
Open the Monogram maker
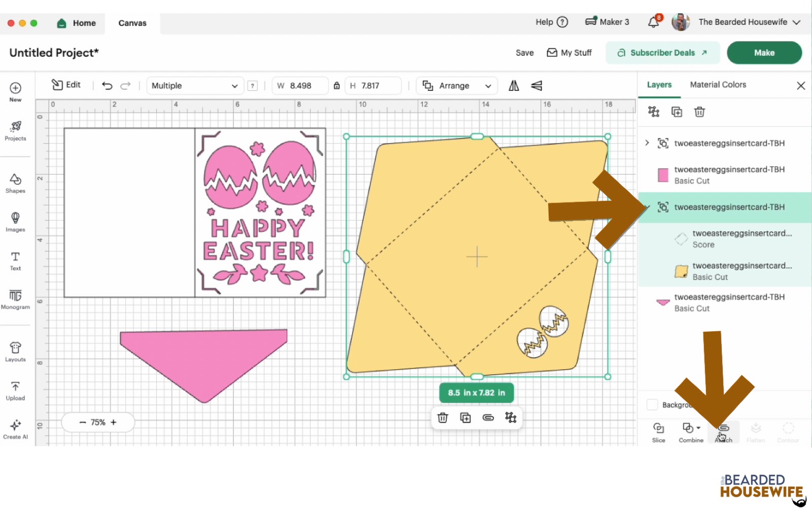[15, 299]
